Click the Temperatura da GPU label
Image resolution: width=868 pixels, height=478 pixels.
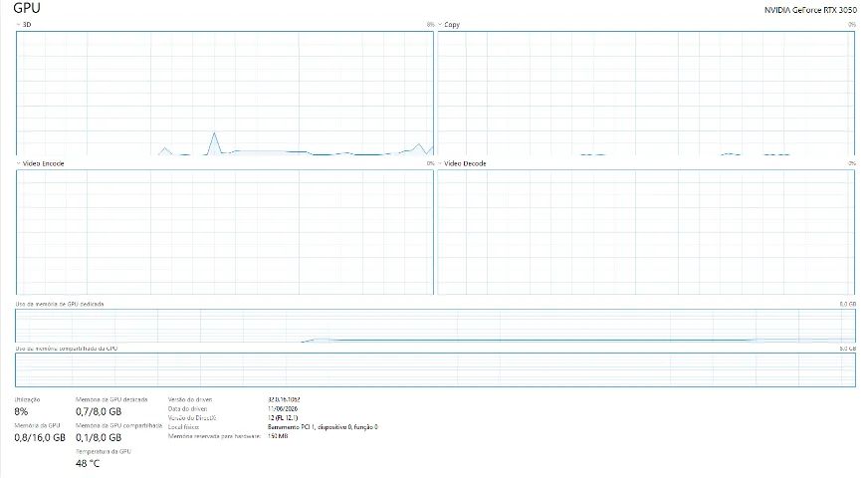pos(103,451)
